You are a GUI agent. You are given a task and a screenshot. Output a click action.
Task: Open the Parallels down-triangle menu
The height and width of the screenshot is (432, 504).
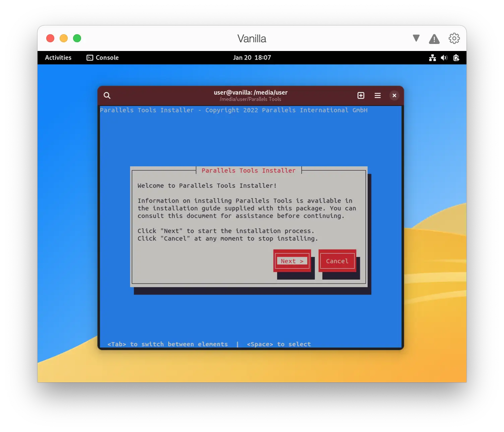tap(416, 38)
